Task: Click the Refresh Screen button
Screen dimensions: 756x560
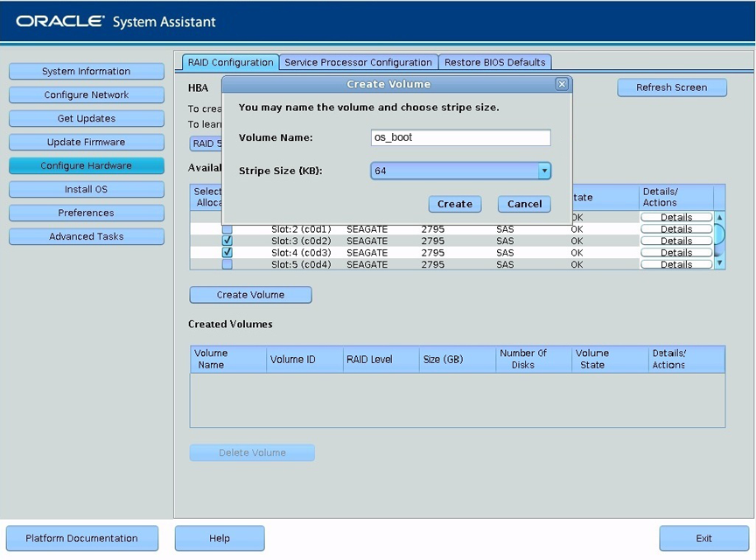Action: tap(672, 87)
